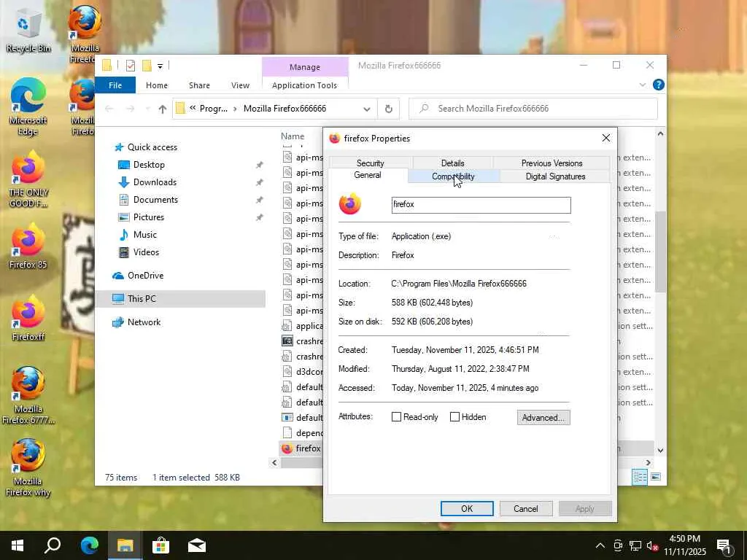Close the firefox Properties dialog
This screenshot has width=747, height=560.
click(x=606, y=138)
